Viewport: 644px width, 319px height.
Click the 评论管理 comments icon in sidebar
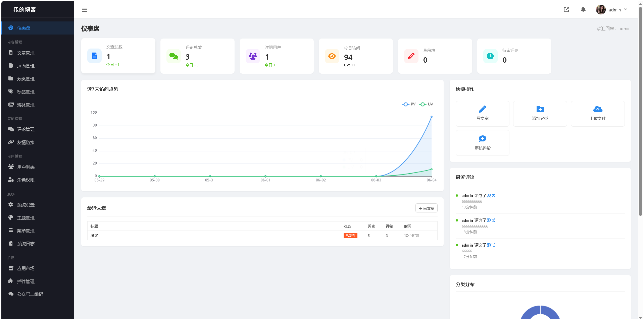tap(11, 129)
